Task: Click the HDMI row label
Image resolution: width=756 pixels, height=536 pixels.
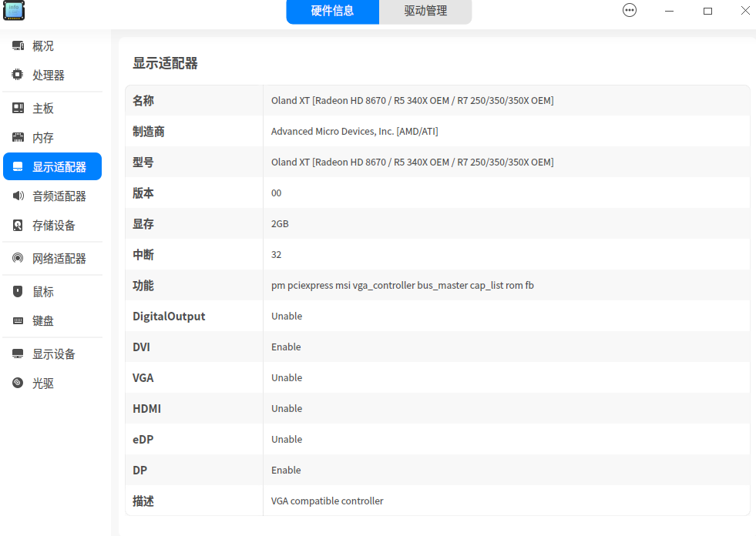Action: tap(146, 409)
